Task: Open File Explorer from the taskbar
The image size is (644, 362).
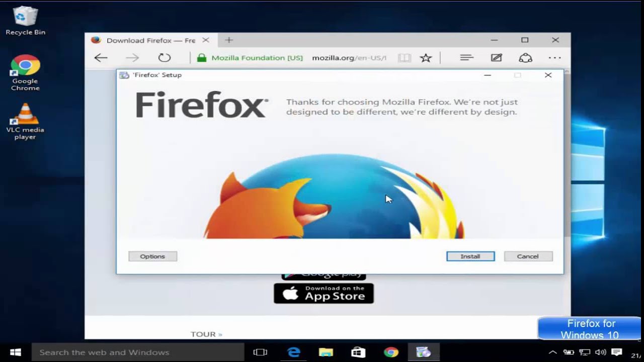Action: (x=326, y=352)
